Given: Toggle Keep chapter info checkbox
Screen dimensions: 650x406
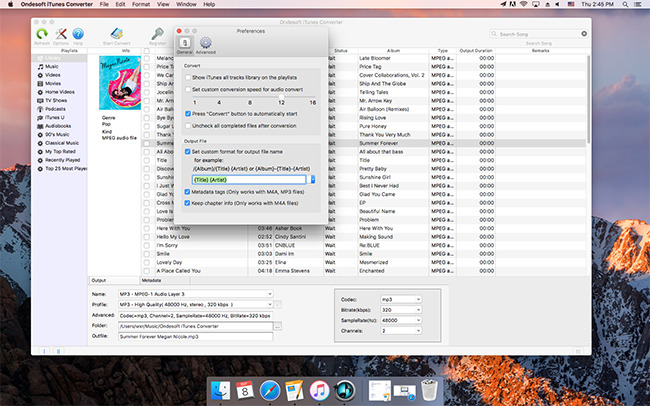Looking at the screenshot, I should click(x=187, y=203).
